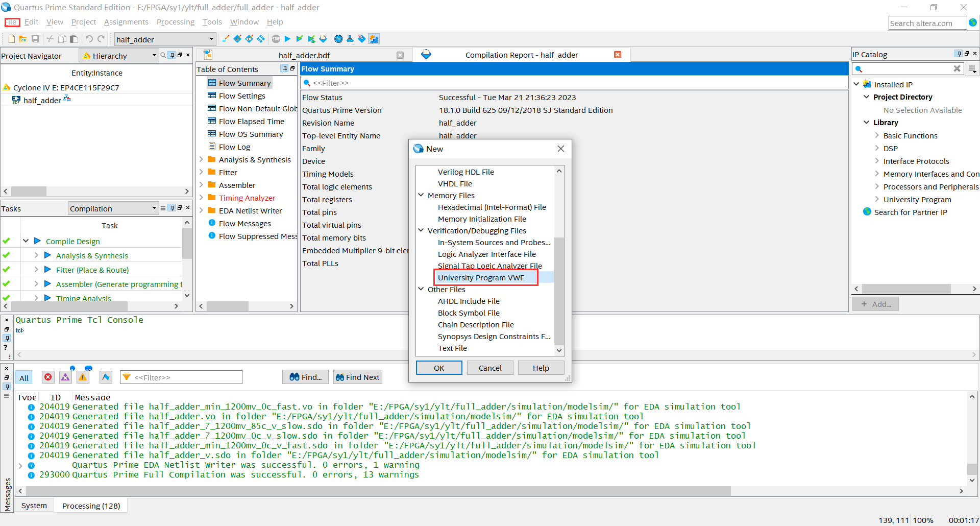Expand Basic Functions in IP Catalog
Image resolution: width=980 pixels, height=526 pixels.
tap(877, 135)
